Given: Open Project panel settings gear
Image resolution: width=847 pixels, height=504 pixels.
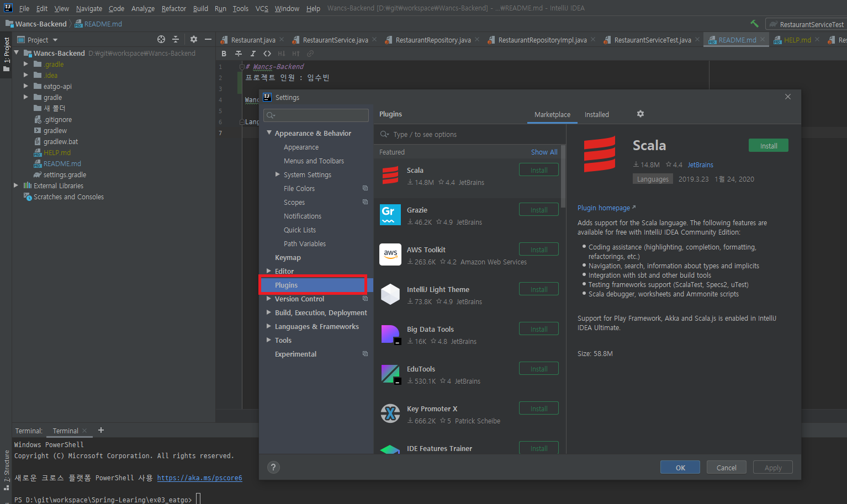Looking at the screenshot, I should pyautogui.click(x=193, y=39).
